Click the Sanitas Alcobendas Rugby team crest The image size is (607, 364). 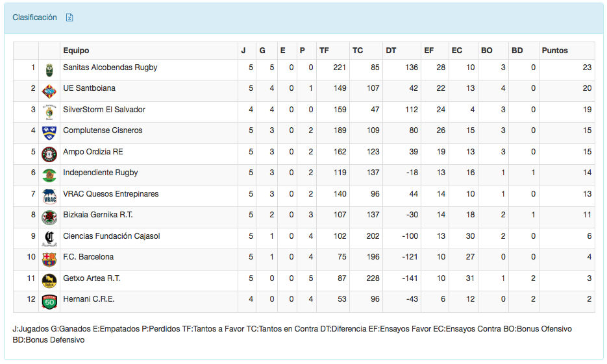point(49,69)
